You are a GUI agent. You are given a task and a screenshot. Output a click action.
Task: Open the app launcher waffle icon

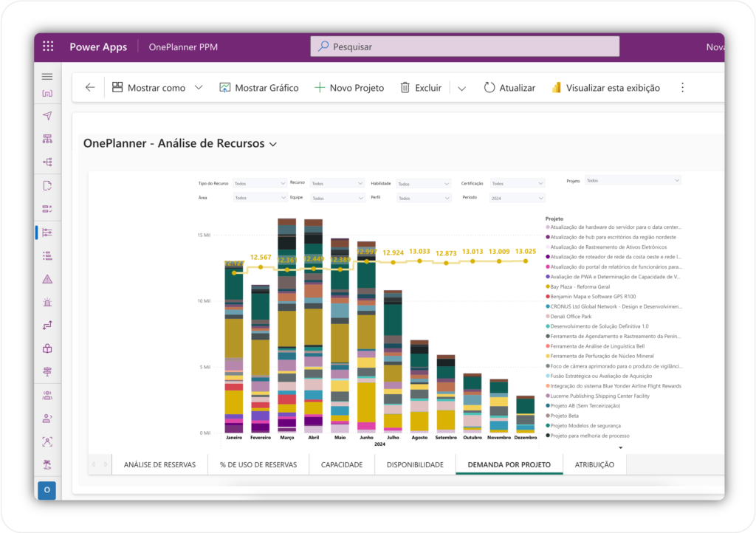pos(48,47)
